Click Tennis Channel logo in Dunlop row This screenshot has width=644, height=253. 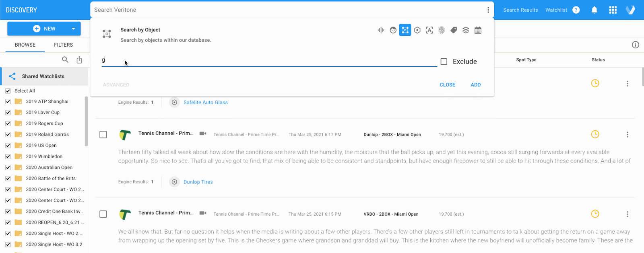pyautogui.click(x=125, y=135)
